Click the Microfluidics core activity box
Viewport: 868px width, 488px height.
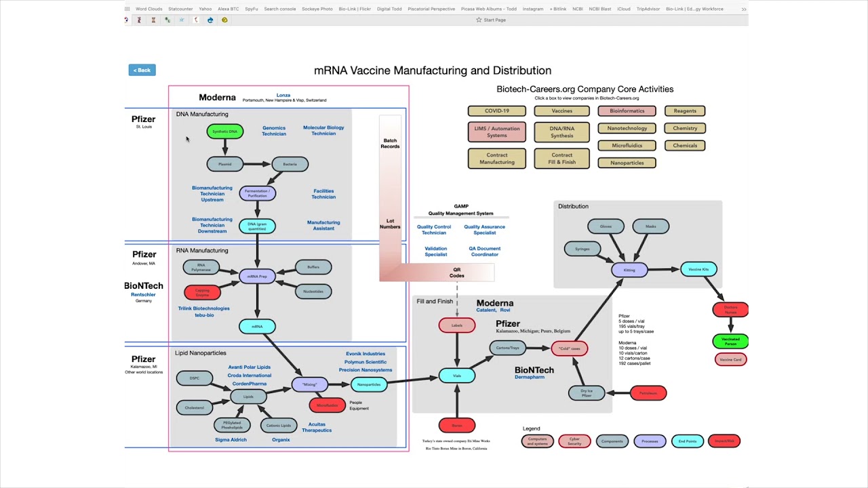(x=627, y=146)
